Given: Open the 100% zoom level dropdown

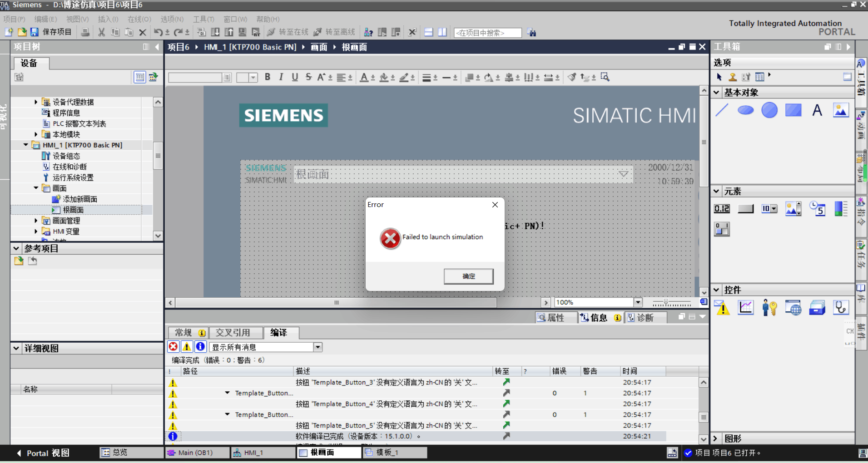Looking at the screenshot, I should tap(638, 302).
